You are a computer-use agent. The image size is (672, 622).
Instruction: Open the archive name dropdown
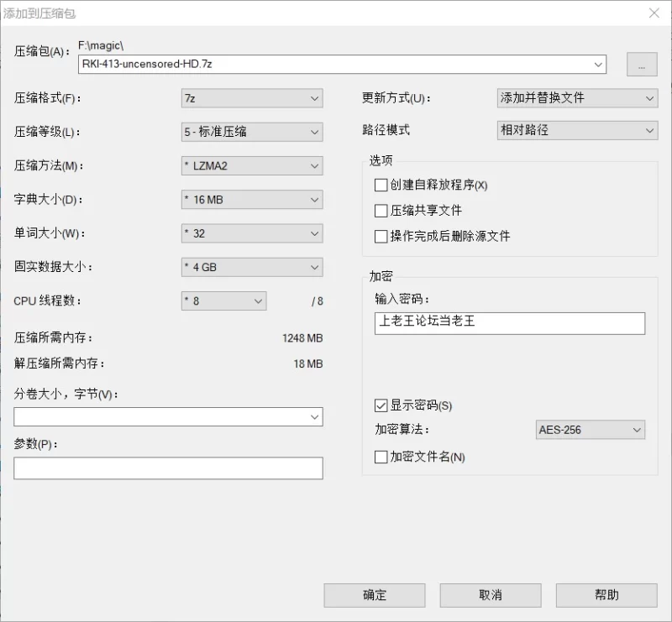pyautogui.click(x=598, y=65)
